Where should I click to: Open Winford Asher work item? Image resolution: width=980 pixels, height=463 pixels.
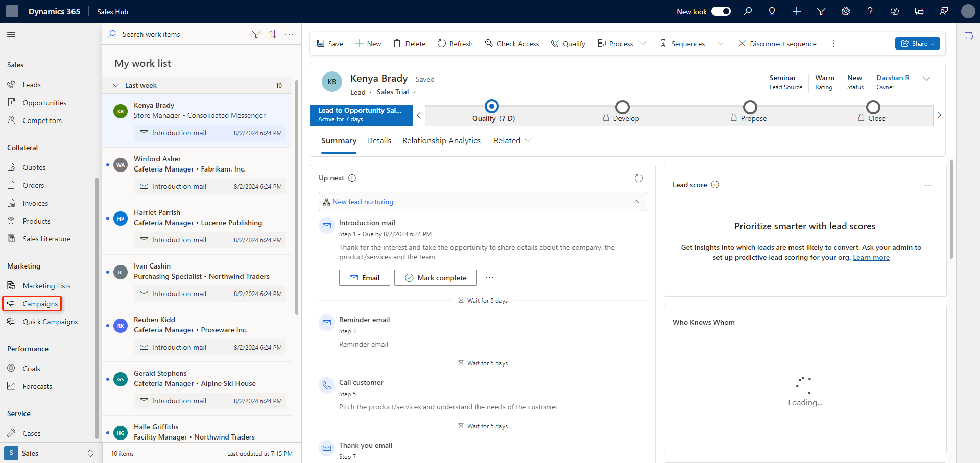198,174
